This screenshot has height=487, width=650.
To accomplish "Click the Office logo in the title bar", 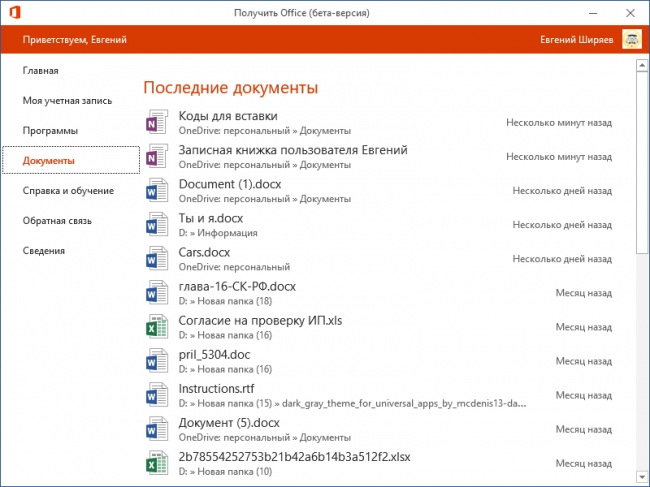I will (x=15, y=12).
